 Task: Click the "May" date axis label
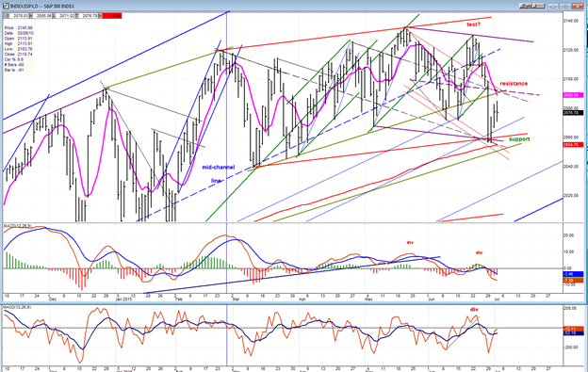click(x=368, y=299)
